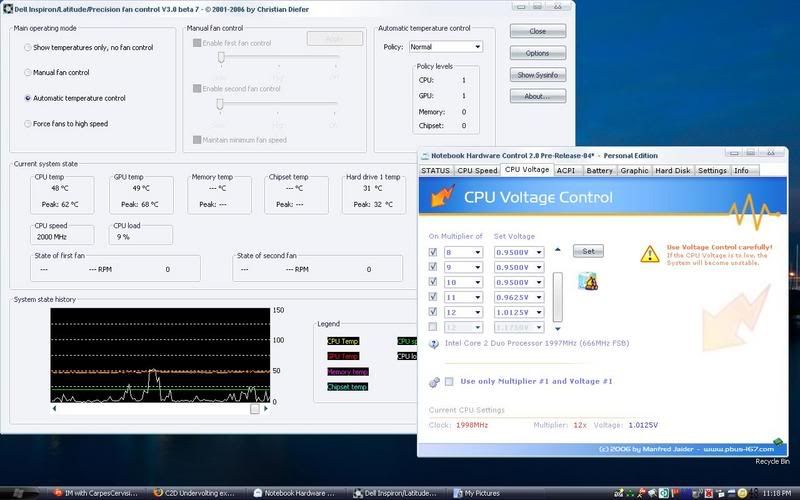This screenshot has height=500, width=800.
Task: Open the multiplier 10 dropdown
Action: [463, 282]
